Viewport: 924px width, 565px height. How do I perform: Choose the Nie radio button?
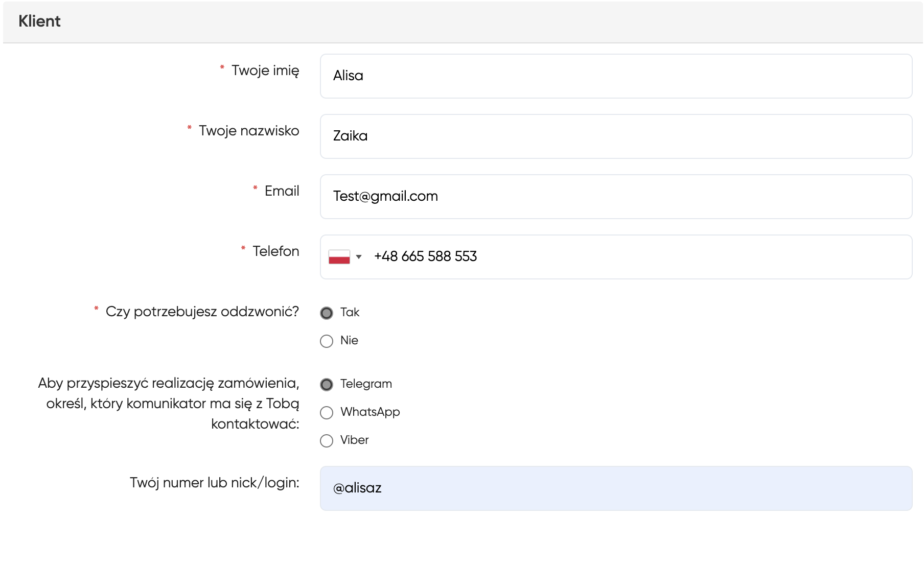click(327, 341)
